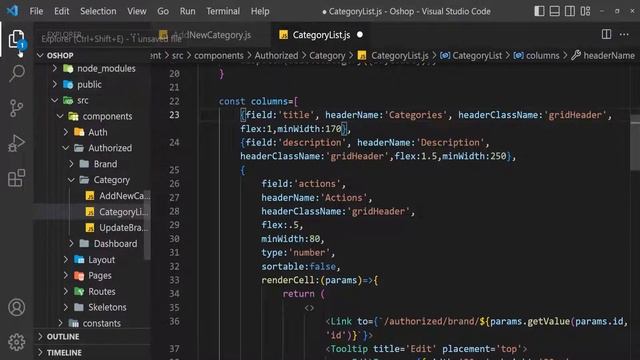The width and height of the screenshot is (640, 360).
Task: Open Customize Layout icon
Action: tap(585, 11)
